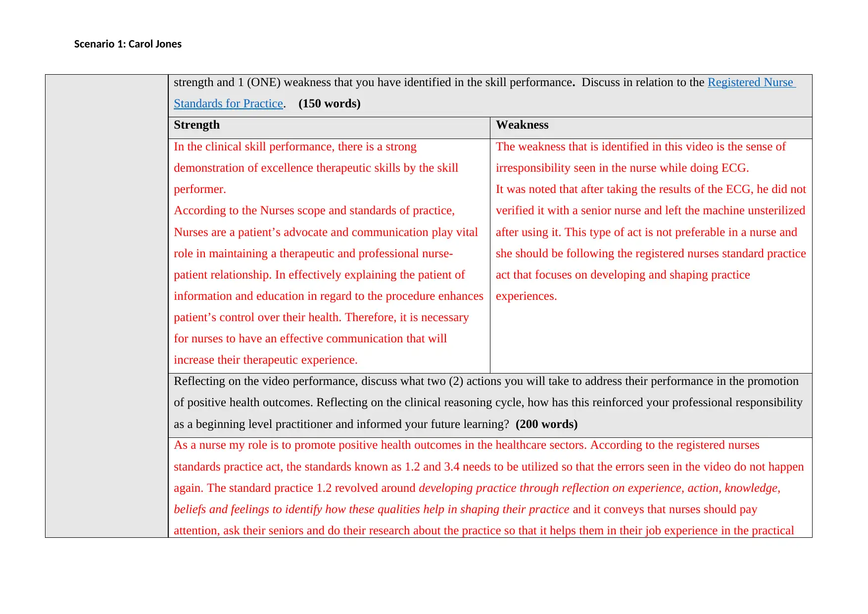Click the line 'for nurses to have an effective communication'
This screenshot has height=614, width=868.
[x=310, y=338]
